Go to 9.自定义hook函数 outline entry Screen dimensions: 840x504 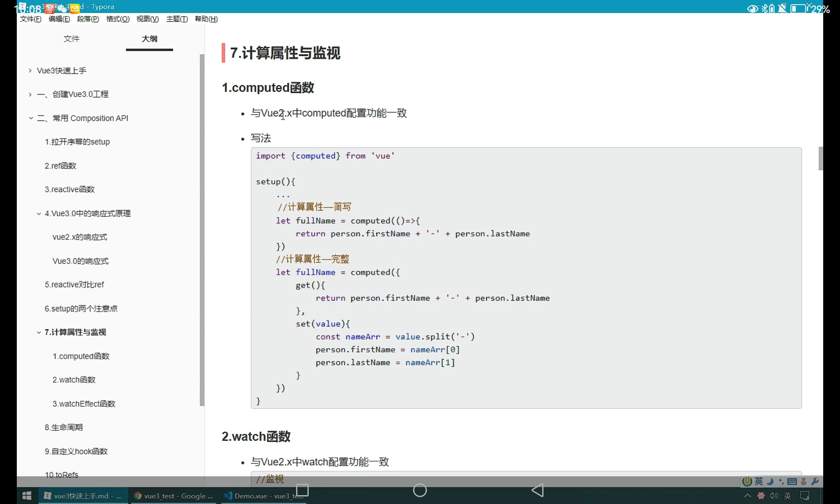pyautogui.click(x=76, y=451)
